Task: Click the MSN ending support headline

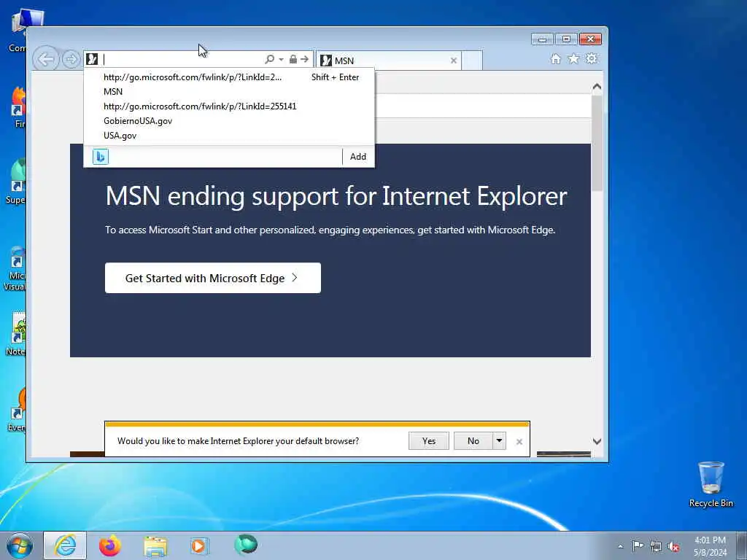Action: tap(336, 195)
